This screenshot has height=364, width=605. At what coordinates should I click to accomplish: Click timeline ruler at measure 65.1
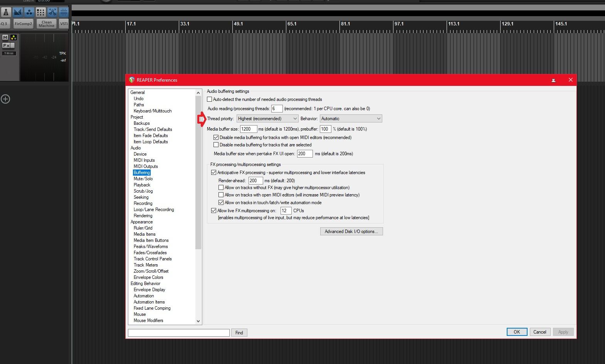(292, 24)
